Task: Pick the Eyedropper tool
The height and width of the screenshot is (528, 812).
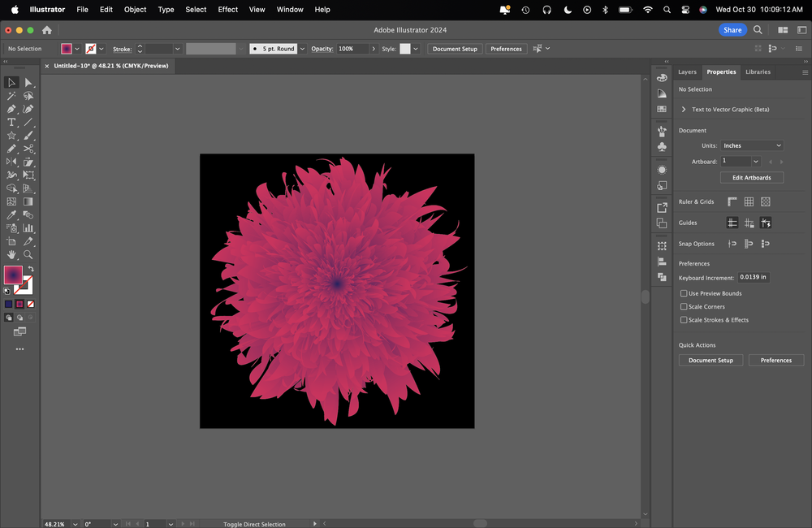Action: [11, 215]
